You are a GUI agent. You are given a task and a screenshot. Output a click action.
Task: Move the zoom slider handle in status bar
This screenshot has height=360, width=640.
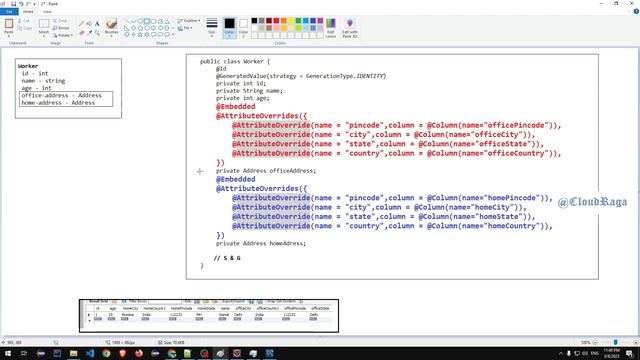point(616,342)
